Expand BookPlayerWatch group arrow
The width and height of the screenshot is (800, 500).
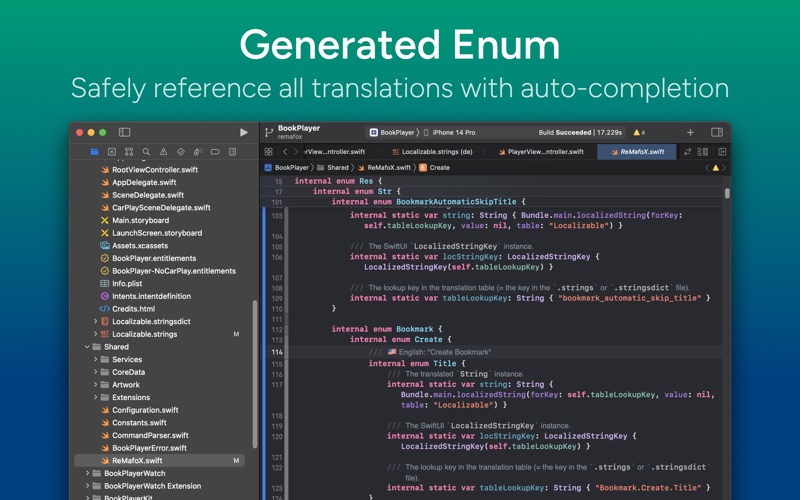pyautogui.click(x=87, y=473)
